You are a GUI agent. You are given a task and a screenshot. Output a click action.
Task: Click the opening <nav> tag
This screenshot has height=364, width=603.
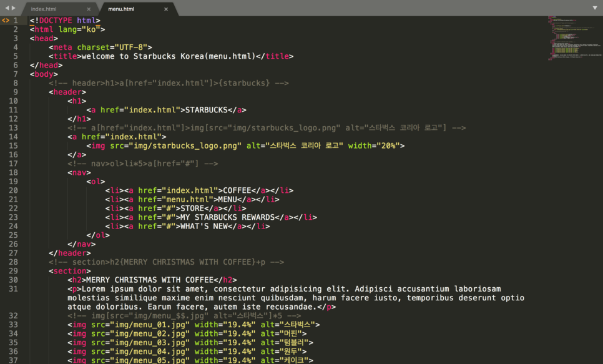[79, 172]
